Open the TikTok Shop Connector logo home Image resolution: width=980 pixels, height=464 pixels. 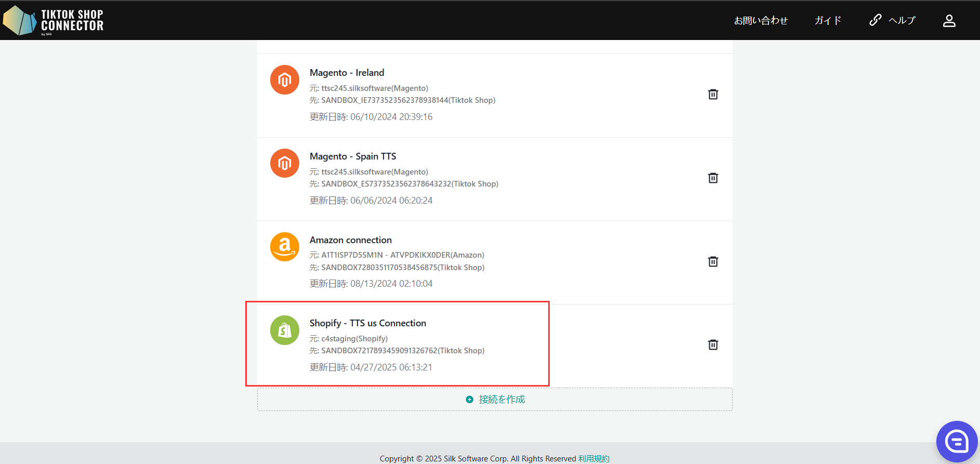(53, 20)
